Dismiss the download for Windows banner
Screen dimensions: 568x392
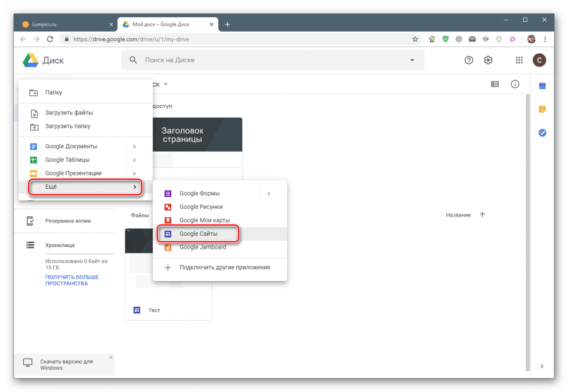click(111, 357)
